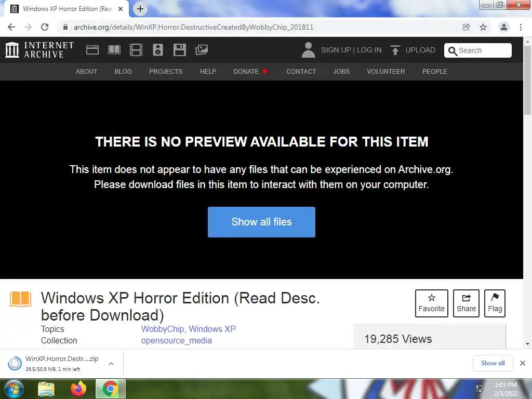Image resolution: width=532 pixels, height=399 pixels.
Task: Click the scrollbar down arrow
Action: point(528,344)
